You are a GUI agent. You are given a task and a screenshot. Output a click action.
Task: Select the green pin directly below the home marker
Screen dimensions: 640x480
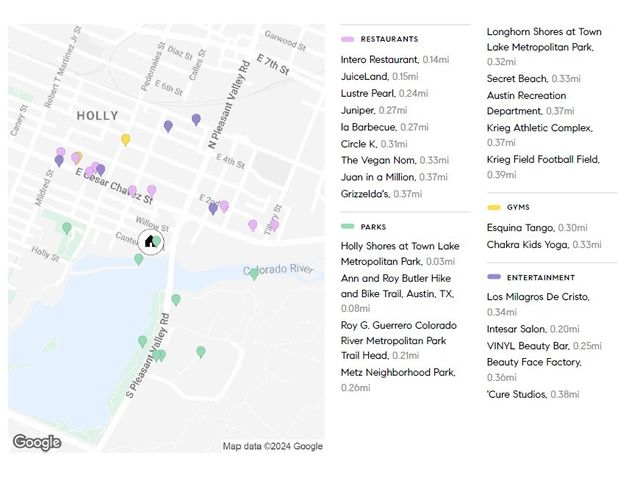[139, 260]
